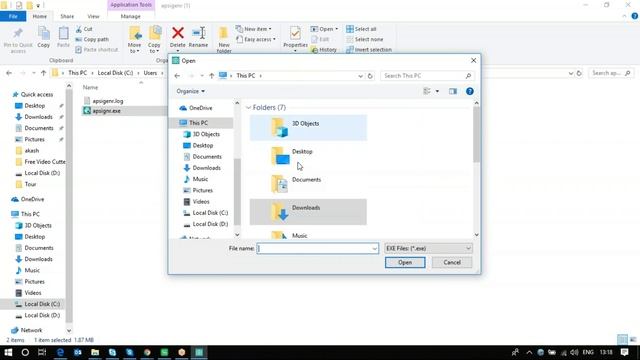640x360 pixels.
Task: Open recent locations dropdown in Open dialog
Action: click(202, 76)
